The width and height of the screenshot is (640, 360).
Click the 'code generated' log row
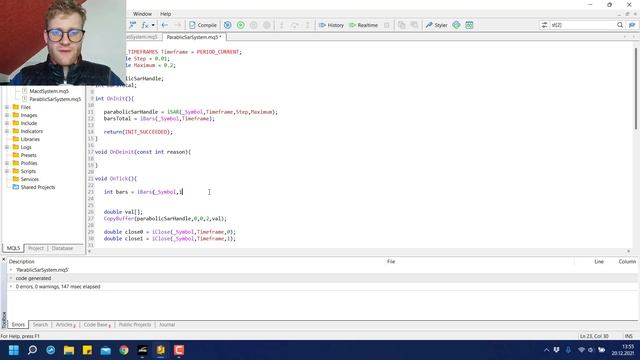tap(322, 278)
